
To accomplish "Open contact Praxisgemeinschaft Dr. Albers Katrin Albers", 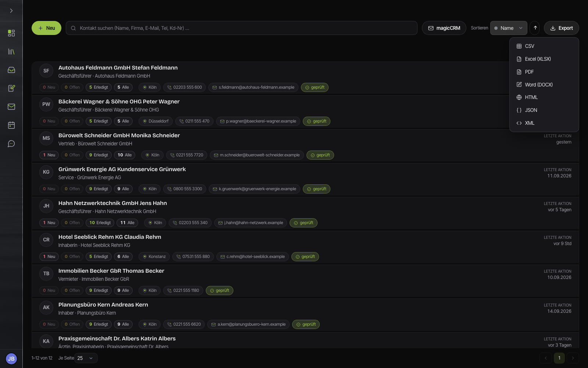I will pos(117,339).
